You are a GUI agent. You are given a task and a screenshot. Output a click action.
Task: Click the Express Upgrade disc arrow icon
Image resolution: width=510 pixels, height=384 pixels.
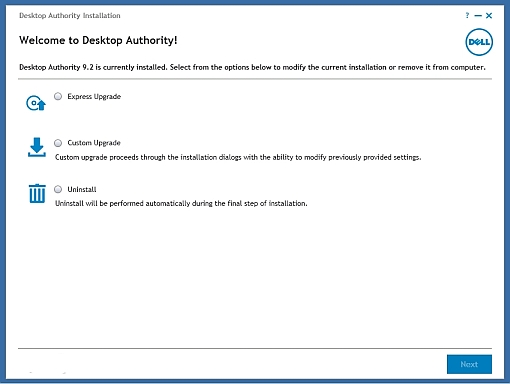(36, 103)
